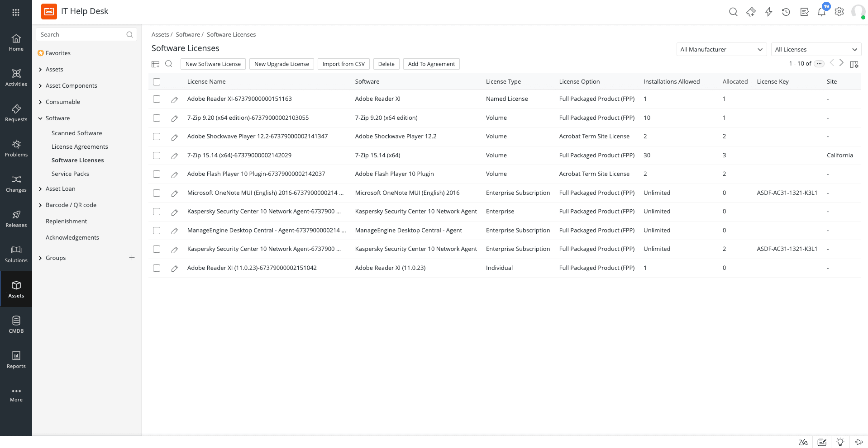Image resolution: width=868 pixels, height=448 pixels.
Task: Open notifications bell showing 19 alerts
Action: tap(821, 13)
